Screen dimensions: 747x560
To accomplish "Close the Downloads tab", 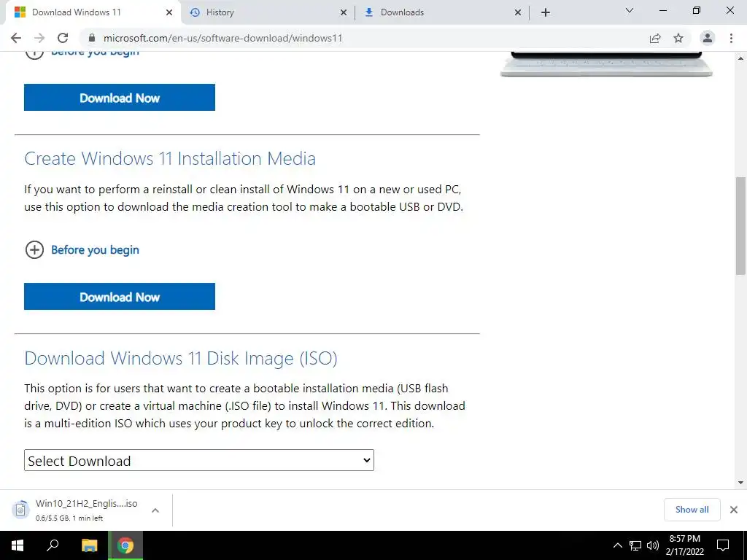I will click(x=518, y=12).
